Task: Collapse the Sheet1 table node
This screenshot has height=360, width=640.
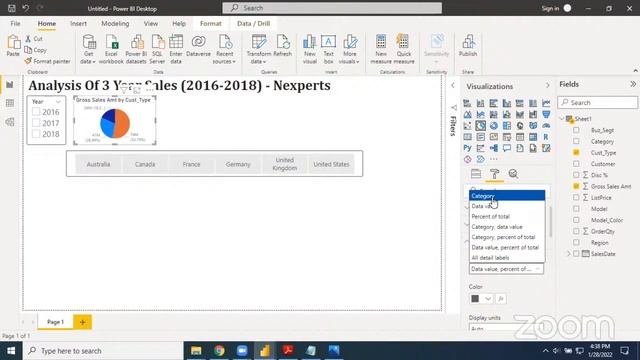Action: [x=562, y=119]
